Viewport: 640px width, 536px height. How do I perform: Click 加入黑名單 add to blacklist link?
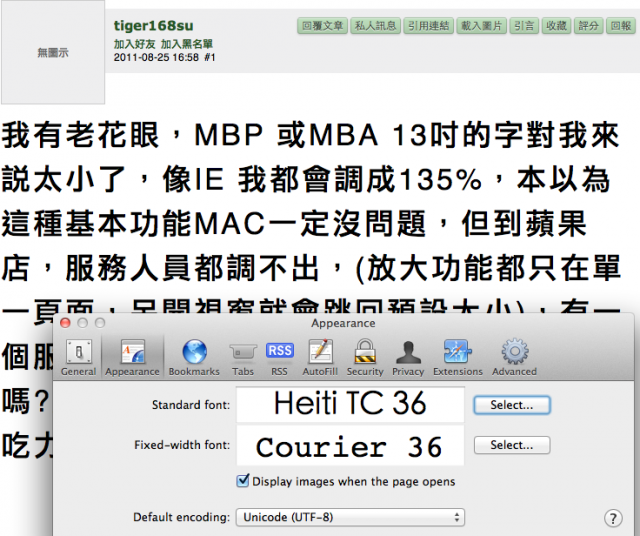point(187,44)
